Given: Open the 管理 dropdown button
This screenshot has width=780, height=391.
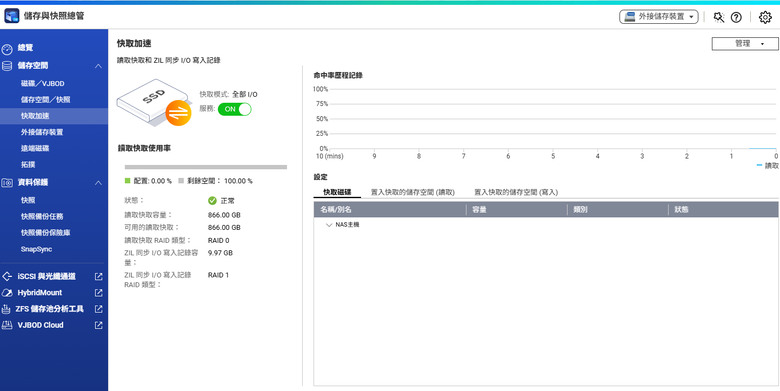Looking at the screenshot, I should tap(745, 44).
